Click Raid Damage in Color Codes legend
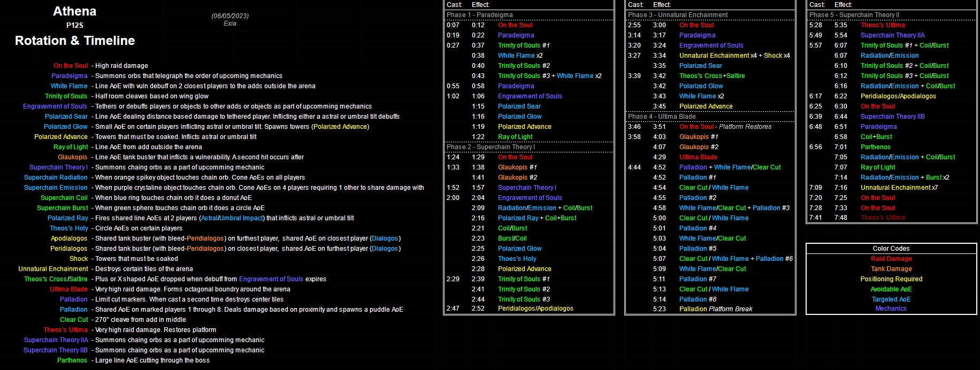This screenshot has width=980, height=370. (x=891, y=259)
